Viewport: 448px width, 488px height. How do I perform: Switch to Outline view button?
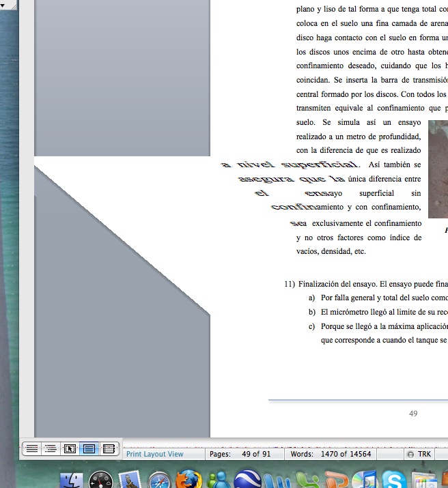pyautogui.click(x=51, y=449)
